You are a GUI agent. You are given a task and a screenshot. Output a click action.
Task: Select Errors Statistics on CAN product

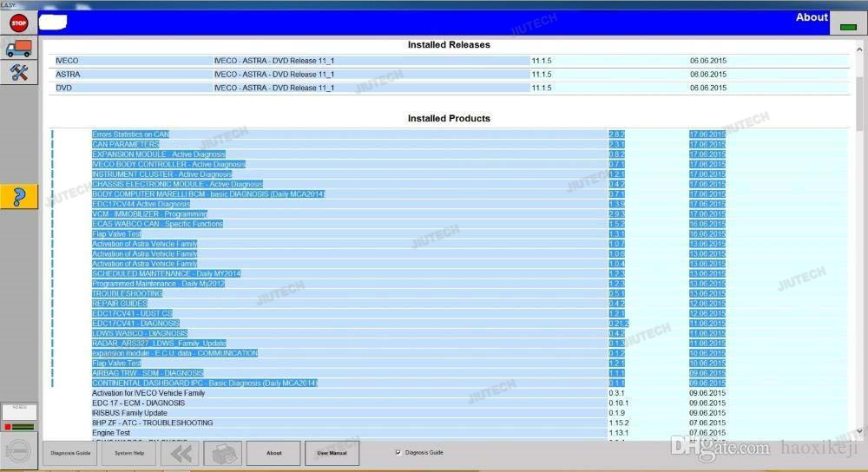click(449, 134)
